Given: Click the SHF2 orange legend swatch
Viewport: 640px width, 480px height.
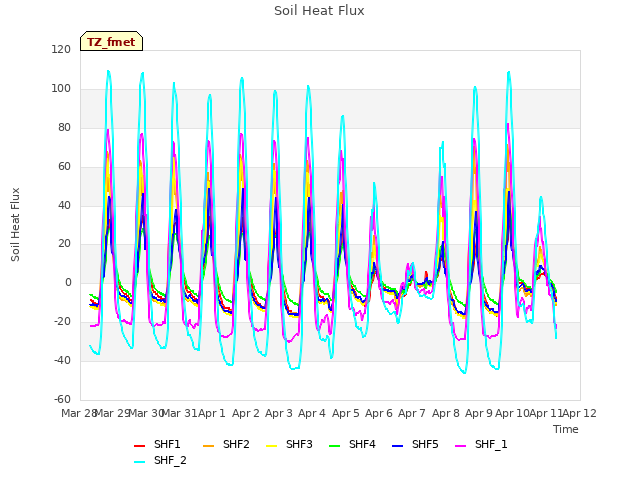Looking at the screenshot, I should [208, 446].
